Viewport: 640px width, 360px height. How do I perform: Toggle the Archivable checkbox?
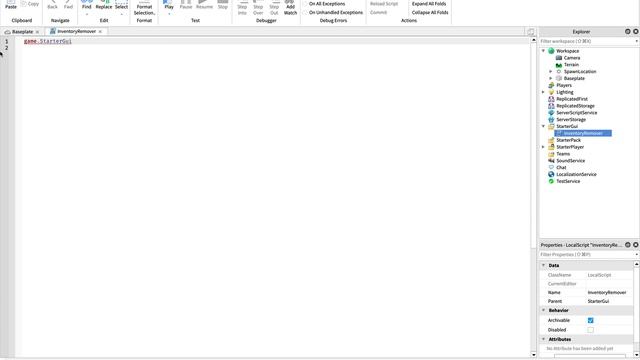pyautogui.click(x=590, y=320)
